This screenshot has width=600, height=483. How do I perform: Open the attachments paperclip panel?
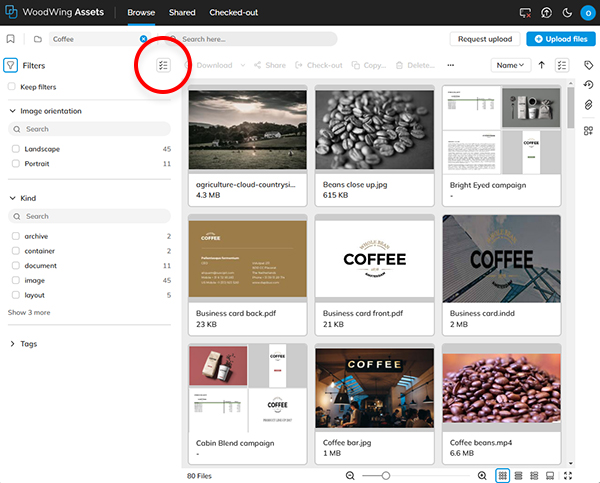tap(588, 104)
